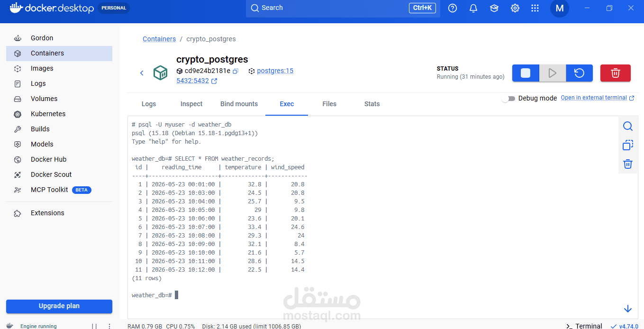This screenshot has width=644, height=329.
Task: Copy container ID cd9e24b2181e
Action: point(236,71)
